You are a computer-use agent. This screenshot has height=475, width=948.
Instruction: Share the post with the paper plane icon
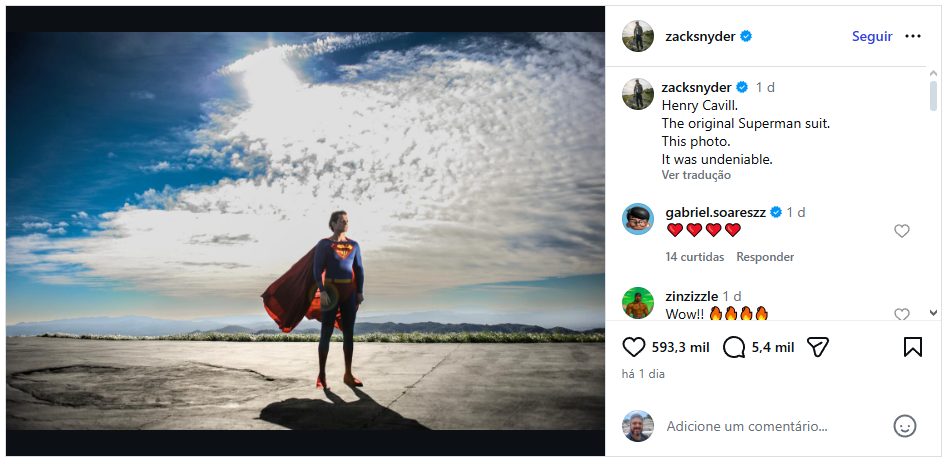point(818,347)
